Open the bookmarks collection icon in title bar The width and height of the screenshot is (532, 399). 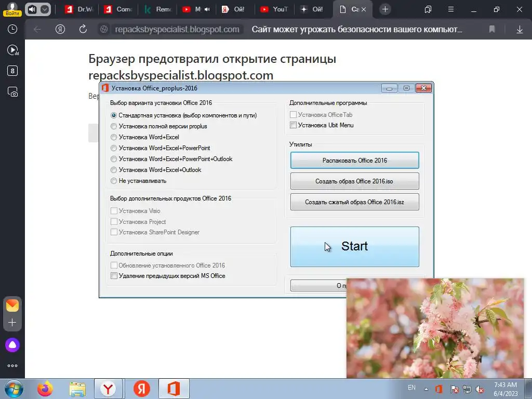(428, 9)
